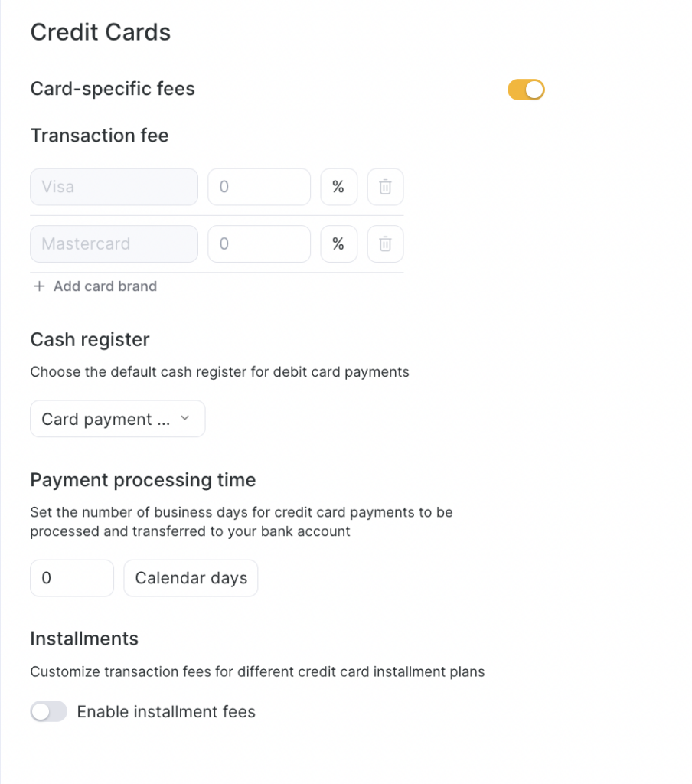Open the Card payment cash register dropdown

click(x=117, y=419)
